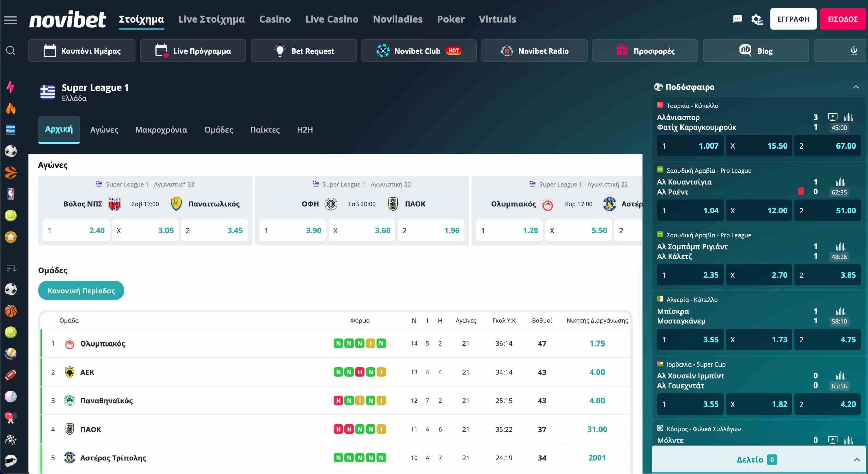Open the hamburger main menu
Image resolution: width=868 pixels, height=474 pixels.
(11, 20)
